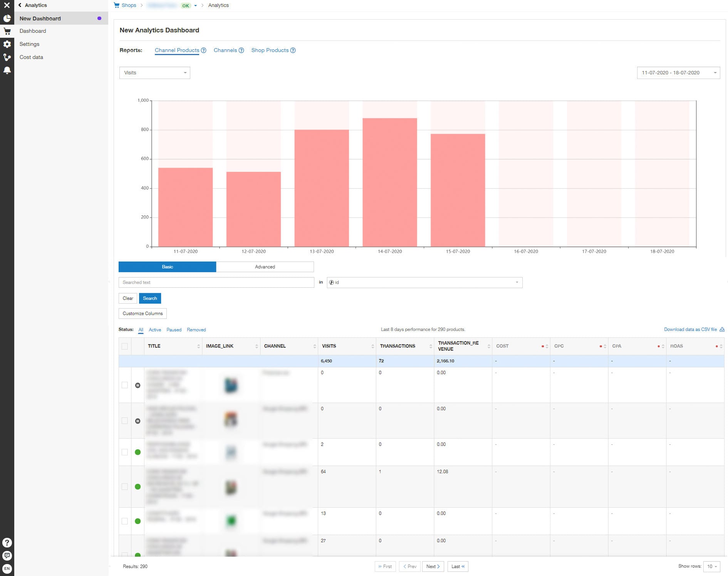Screen dimensions: 728x576
Task: Open Shop Products report tab
Action: pyautogui.click(x=270, y=50)
